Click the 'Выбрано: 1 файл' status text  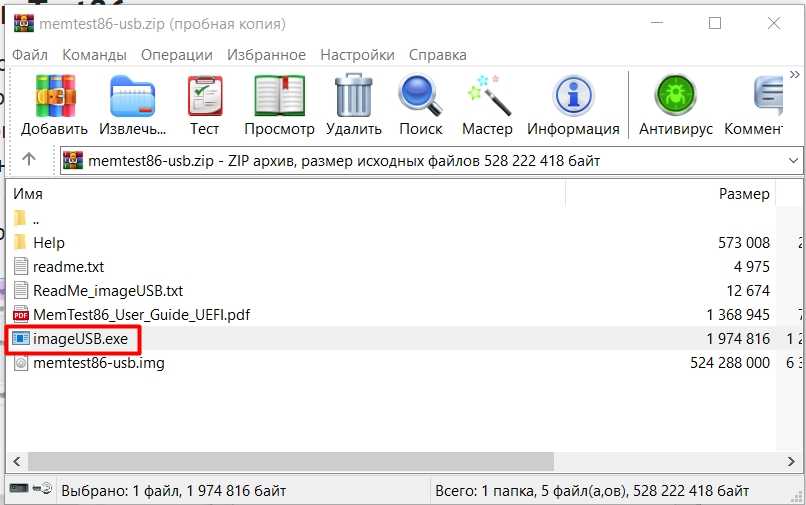point(173,491)
